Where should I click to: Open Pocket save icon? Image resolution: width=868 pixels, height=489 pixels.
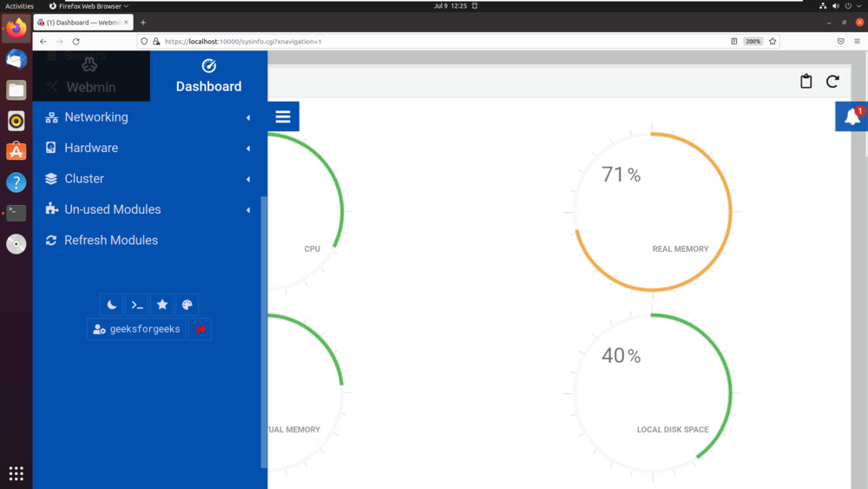click(x=840, y=42)
